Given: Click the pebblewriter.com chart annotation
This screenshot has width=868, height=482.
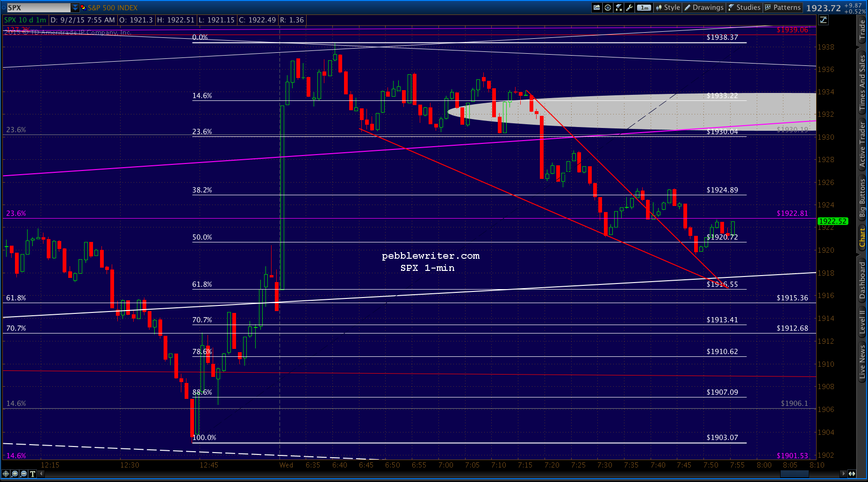Looking at the screenshot, I should [x=430, y=256].
